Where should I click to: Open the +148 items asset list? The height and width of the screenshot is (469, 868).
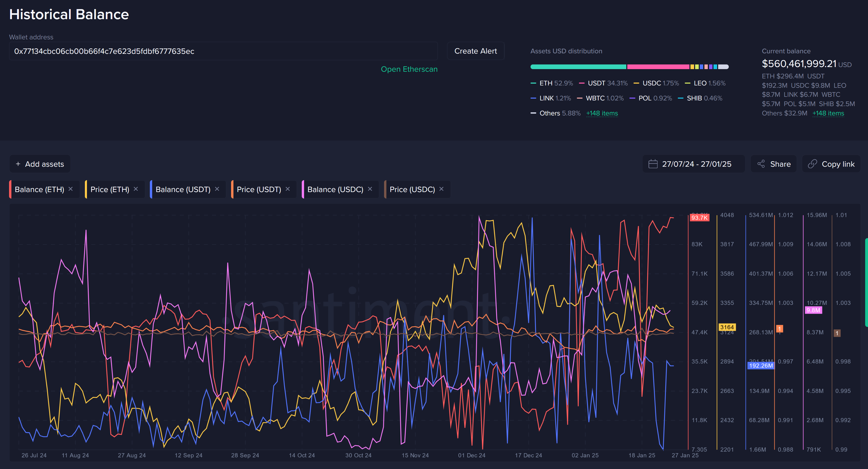(602, 113)
